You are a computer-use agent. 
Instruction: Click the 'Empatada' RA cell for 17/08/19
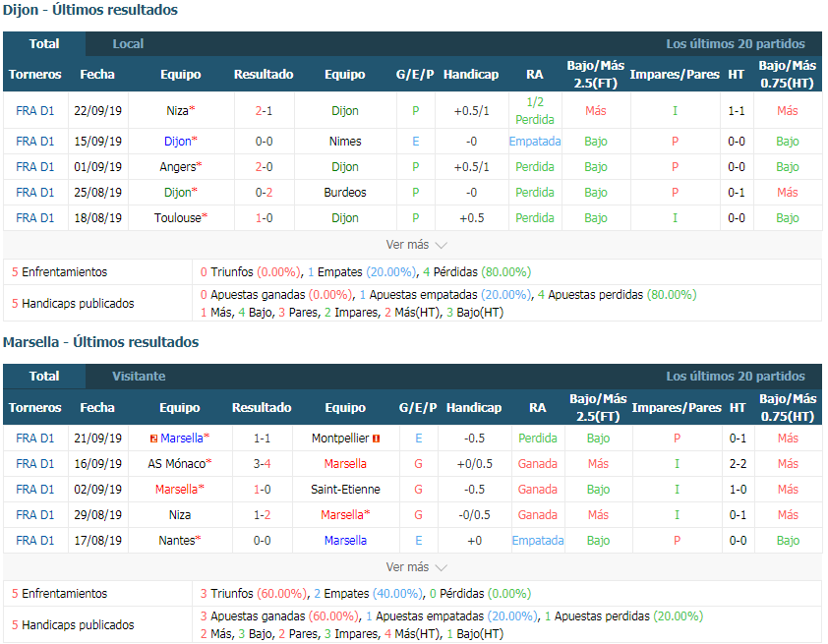(538, 541)
